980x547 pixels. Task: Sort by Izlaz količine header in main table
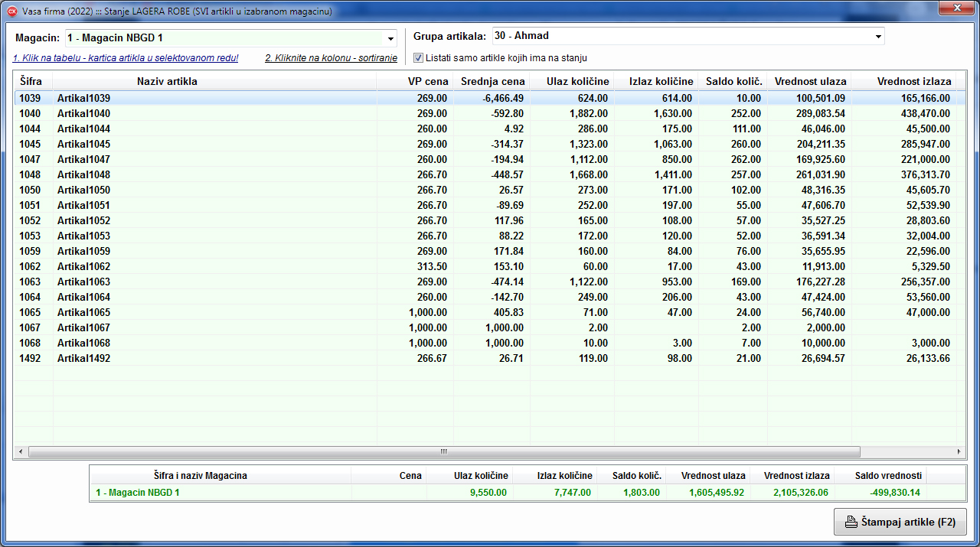656,81
